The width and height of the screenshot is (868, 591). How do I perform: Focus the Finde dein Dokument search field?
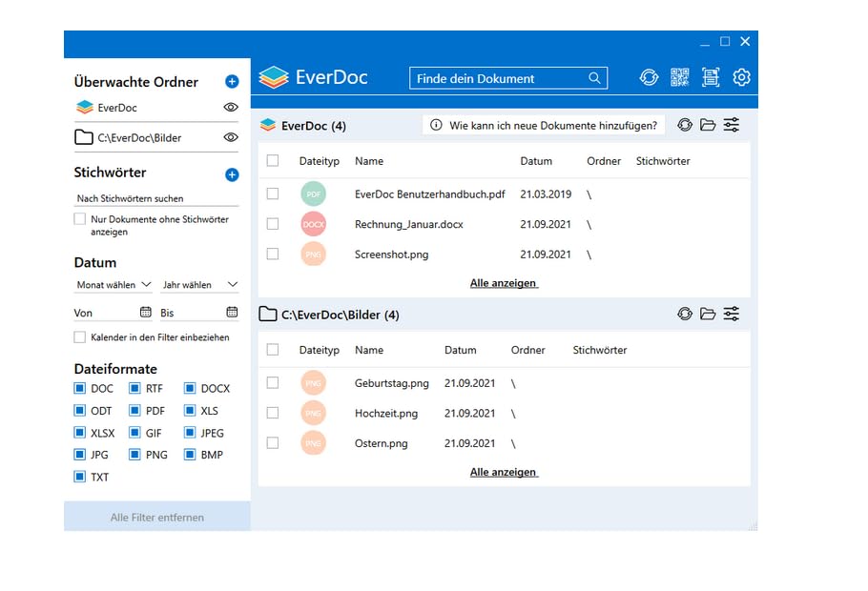(508, 78)
